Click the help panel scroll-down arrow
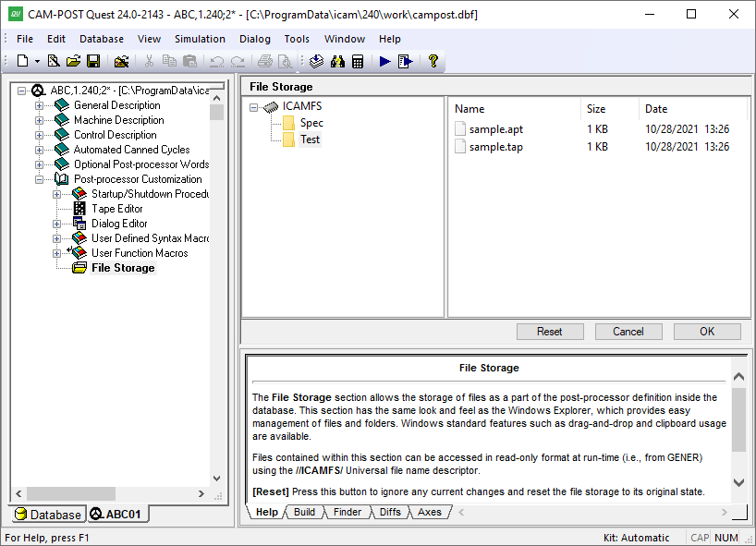Screen dimensions: 756x546 pos(738,482)
